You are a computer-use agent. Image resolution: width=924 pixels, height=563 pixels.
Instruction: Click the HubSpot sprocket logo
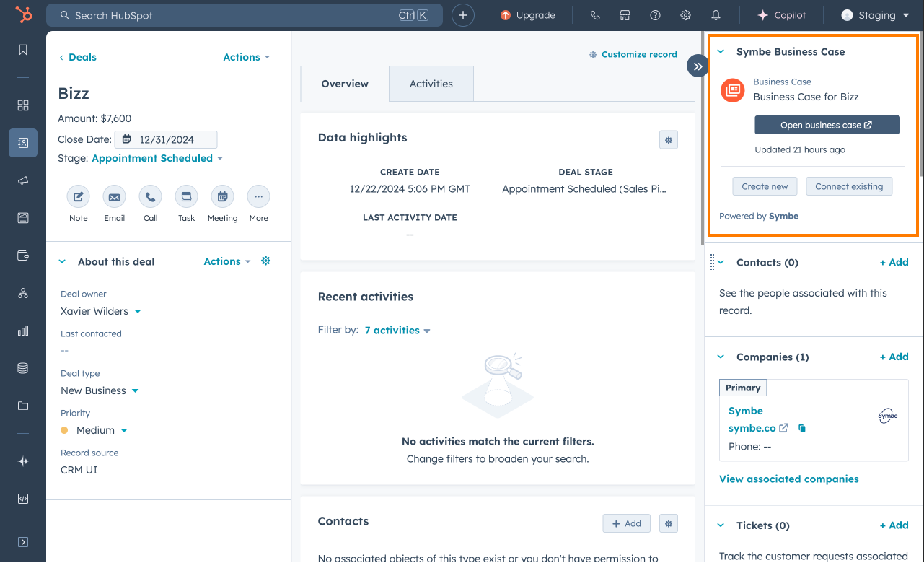pos(23,15)
